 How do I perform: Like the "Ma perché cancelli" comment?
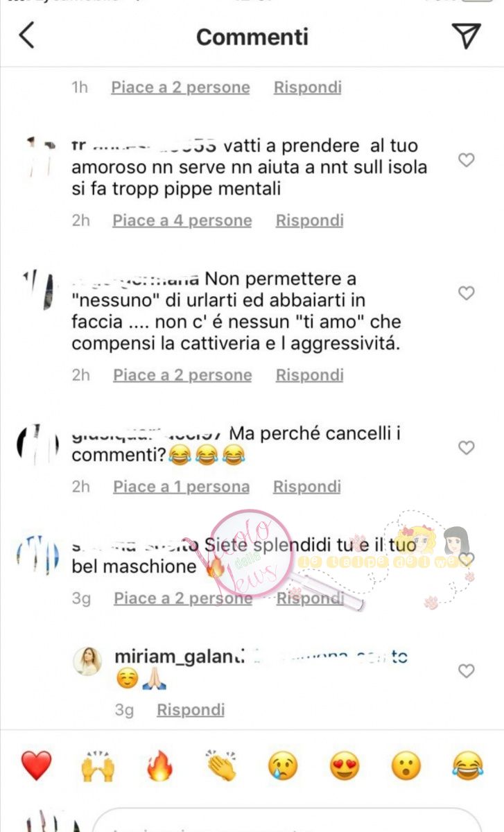(467, 448)
